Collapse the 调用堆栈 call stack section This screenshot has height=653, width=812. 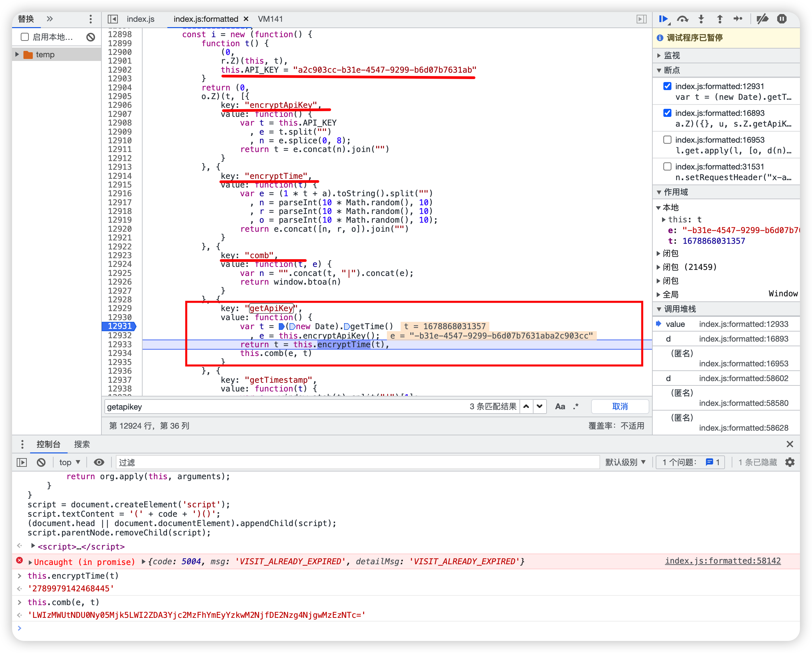pyautogui.click(x=659, y=309)
